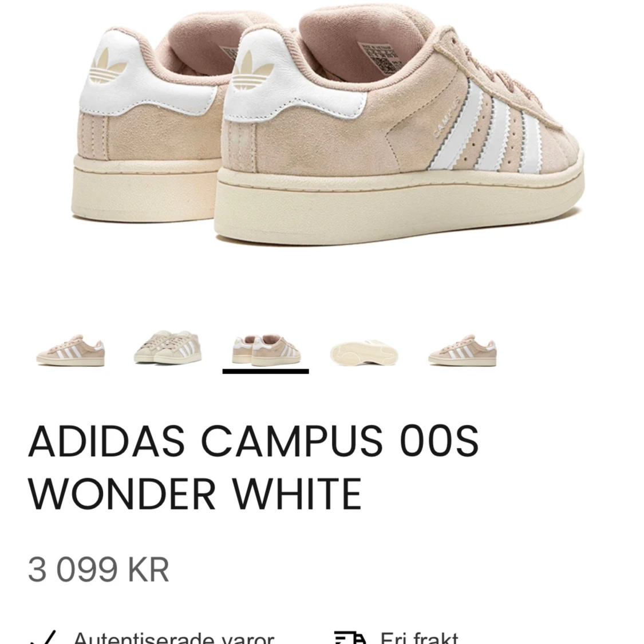The height and width of the screenshot is (644, 644).
Task: Click the delivery truck icon
Action: pos(350,638)
